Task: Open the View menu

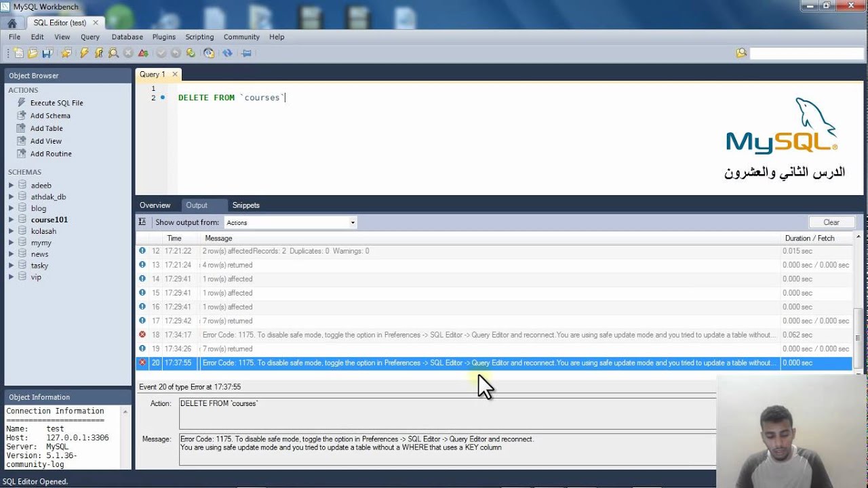Action: point(62,37)
